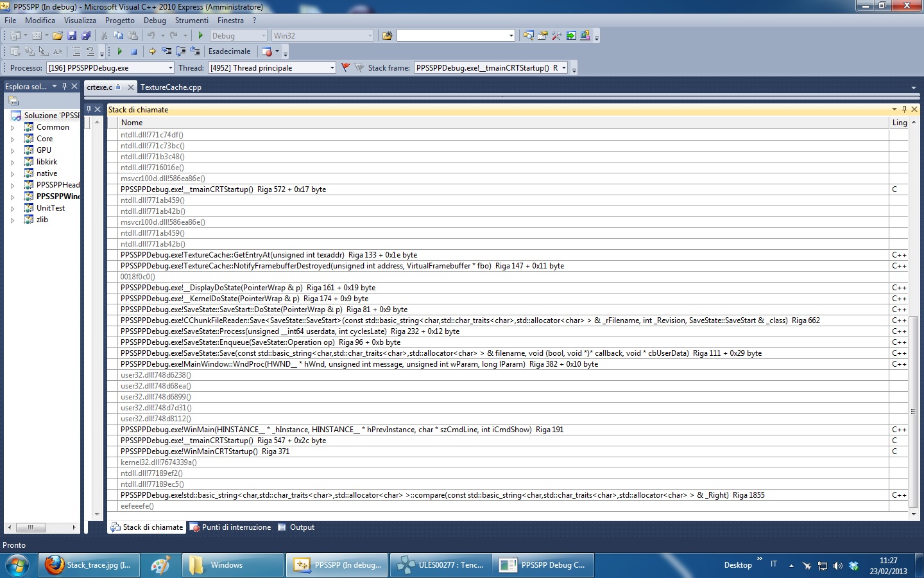Open the Toolbox hammer and wrench icon

[x=556, y=36]
